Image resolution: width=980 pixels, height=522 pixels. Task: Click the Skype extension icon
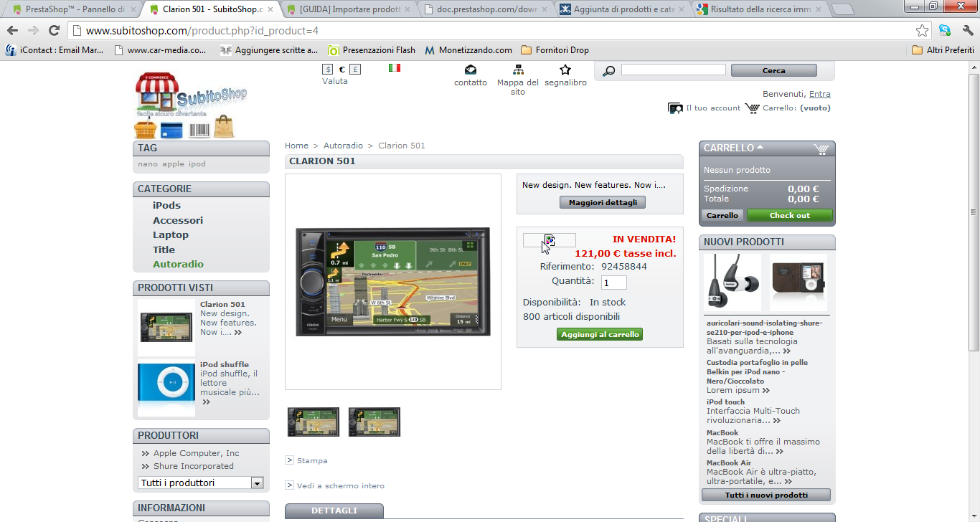pyautogui.click(x=945, y=31)
